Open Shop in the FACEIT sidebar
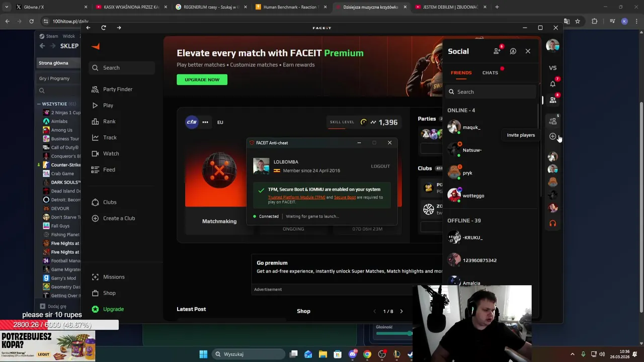Screen dimensions: 644x362 (x=104, y=293)
